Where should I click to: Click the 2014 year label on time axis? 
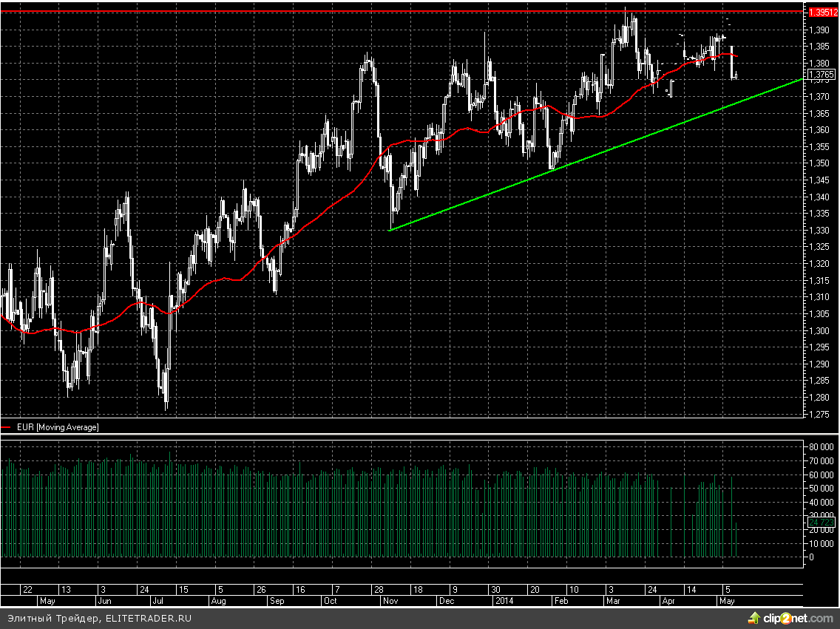point(504,601)
